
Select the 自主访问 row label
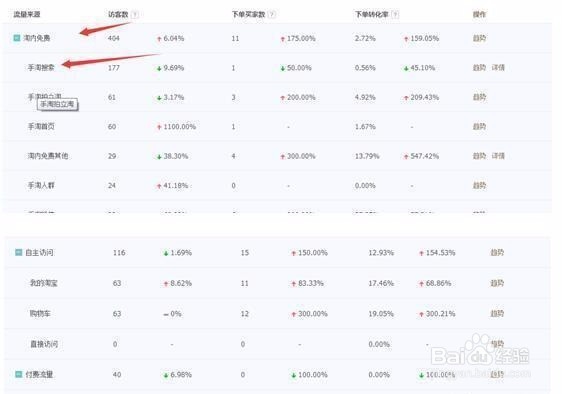click(39, 253)
